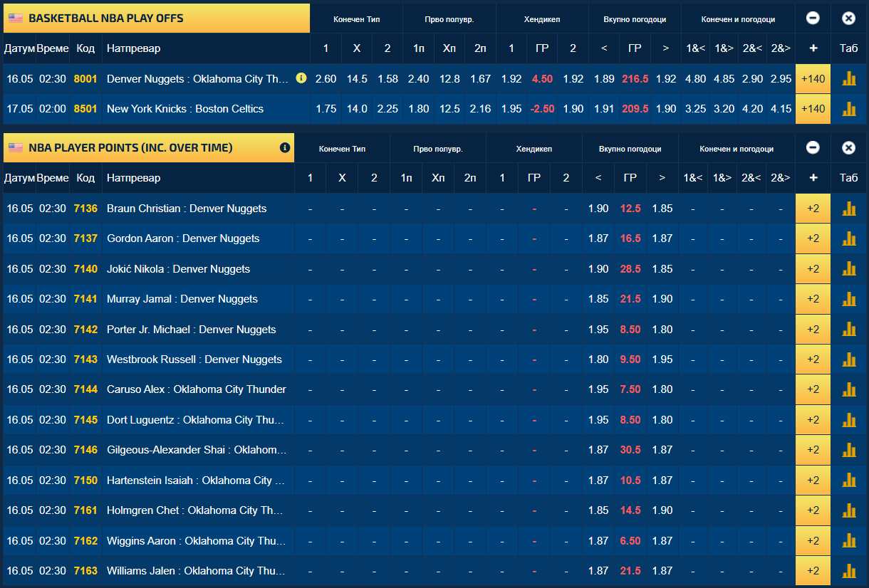869x588 pixels.
Task: Close the Basketball NBA Play Offs section
Action: coord(848,19)
